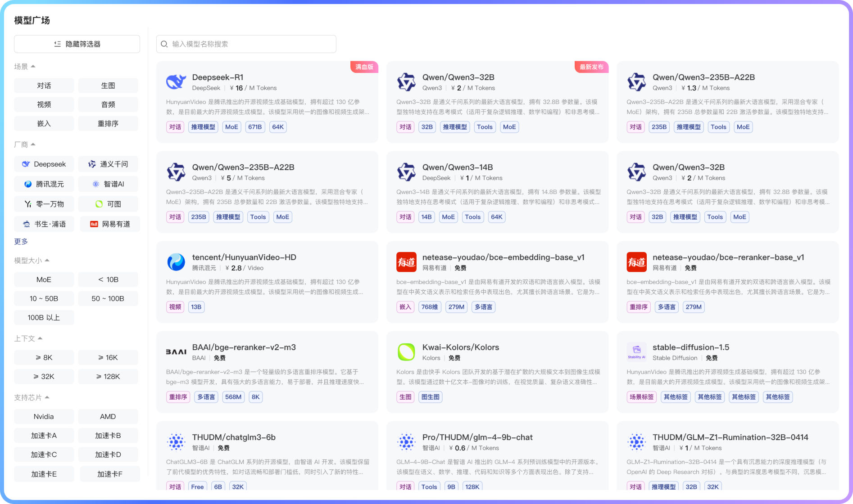Select the ≥ 128K context filter
This screenshot has height=504, width=853.
pos(108,377)
